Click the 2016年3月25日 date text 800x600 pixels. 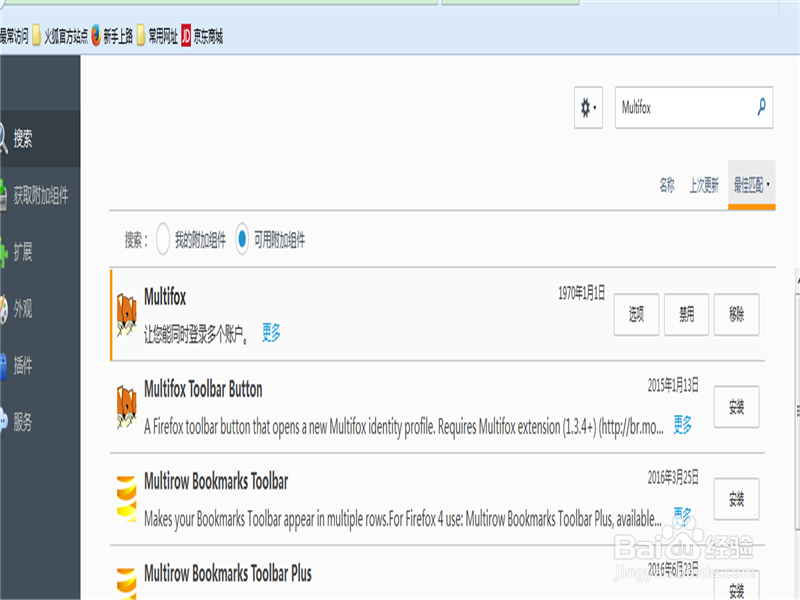coord(673,478)
